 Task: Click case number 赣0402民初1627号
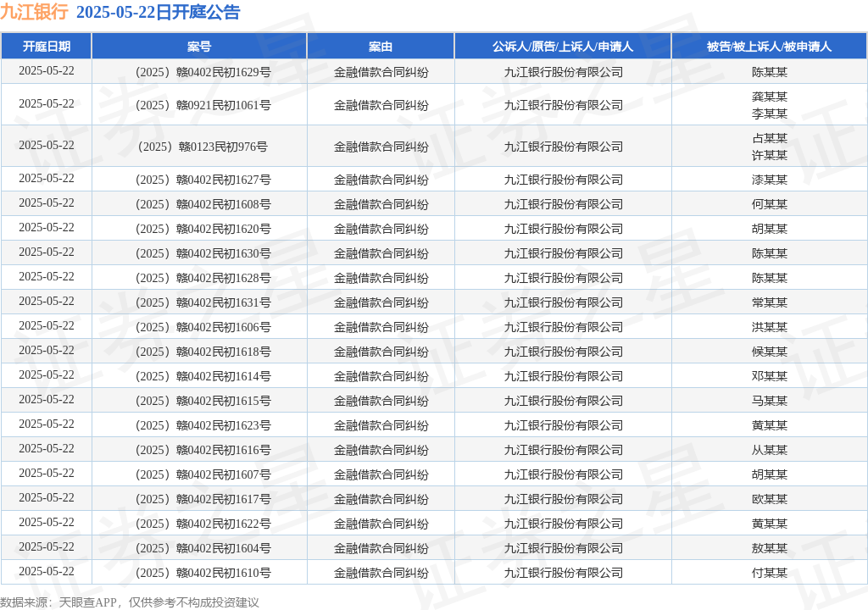224,180
